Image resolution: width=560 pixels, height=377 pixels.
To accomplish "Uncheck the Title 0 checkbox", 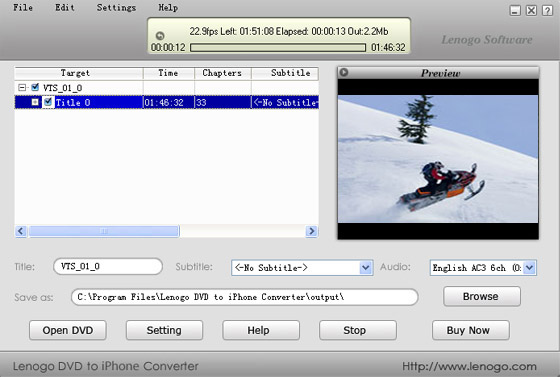I will pos(48,102).
